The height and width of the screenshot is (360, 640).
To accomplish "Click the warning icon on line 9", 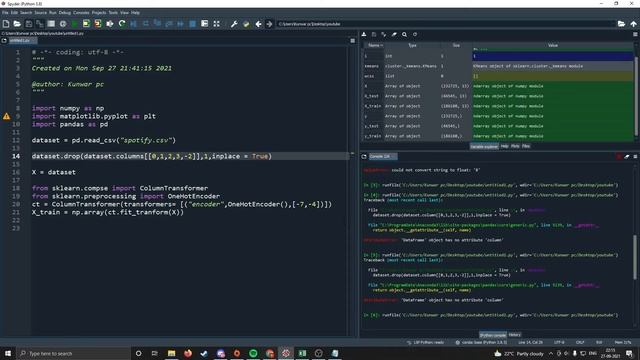I will click(7, 116).
